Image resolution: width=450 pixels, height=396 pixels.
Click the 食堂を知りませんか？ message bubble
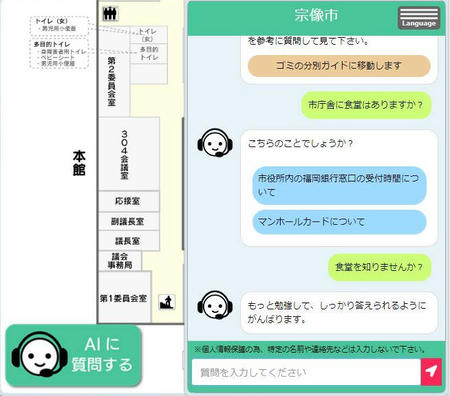[x=379, y=267]
